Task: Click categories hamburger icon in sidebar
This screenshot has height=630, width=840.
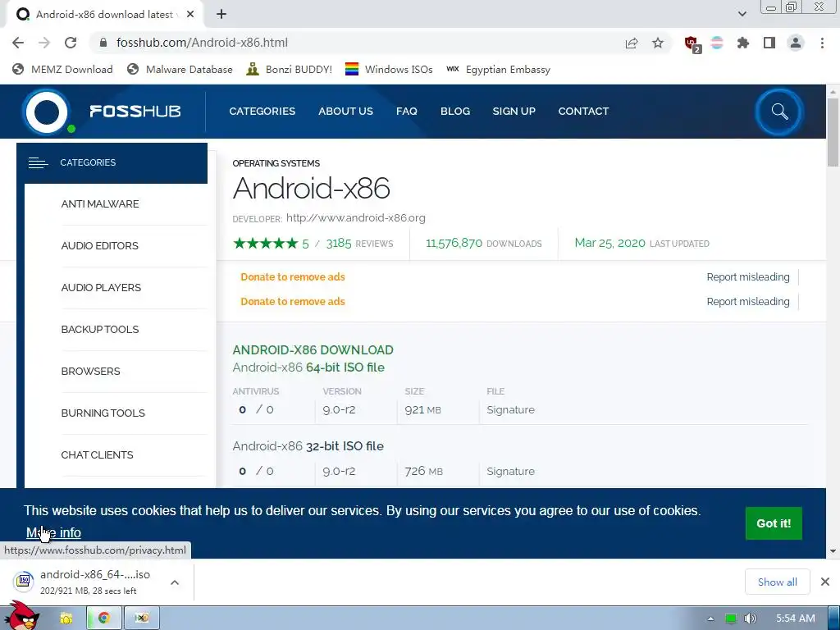Action: coord(38,162)
